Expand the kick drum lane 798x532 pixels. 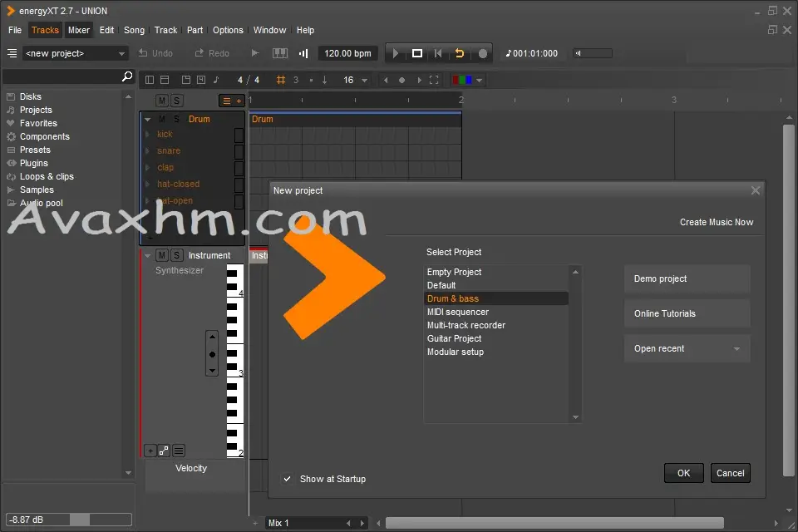click(148, 135)
